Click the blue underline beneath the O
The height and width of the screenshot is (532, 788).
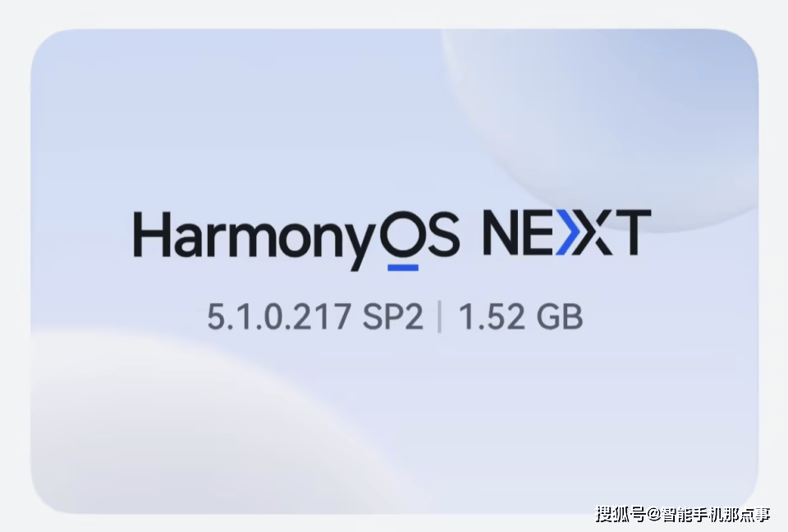pyautogui.click(x=403, y=268)
